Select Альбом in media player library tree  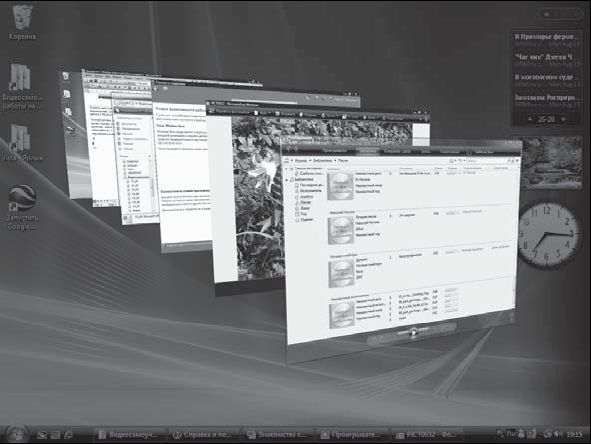pos(305,196)
